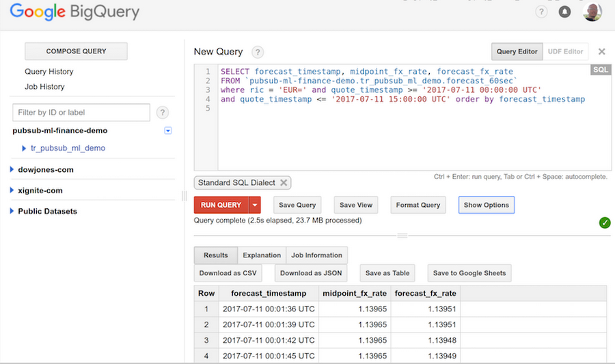Image resolution: width=615 pixels, height=364 pixels.
Task: Open the user account avatar
Action: (592, 12)
